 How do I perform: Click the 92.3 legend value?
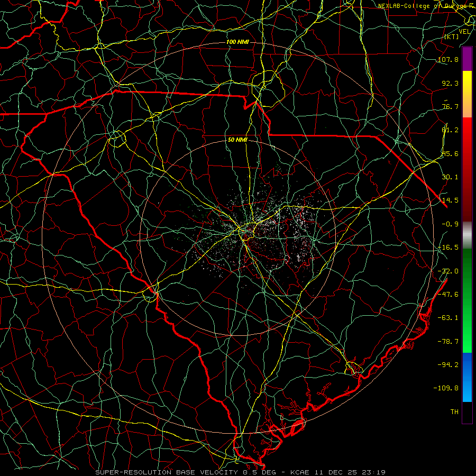[450, 83]
